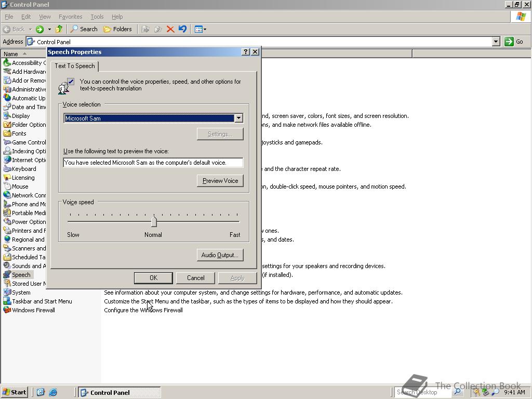The image size is (532, 399).
Task: Expand the Forward history dropdown arrow
Action: click(49, 29)
